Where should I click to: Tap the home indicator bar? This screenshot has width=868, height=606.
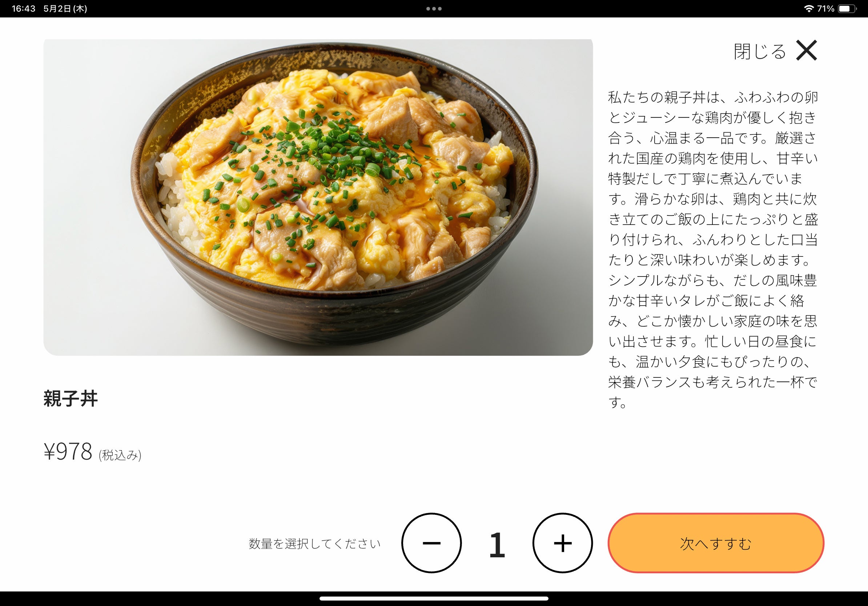(434, 598)
